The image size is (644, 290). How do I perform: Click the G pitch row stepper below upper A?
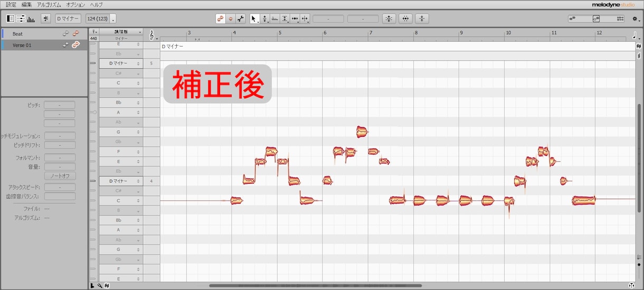click(x=138, y=132)
